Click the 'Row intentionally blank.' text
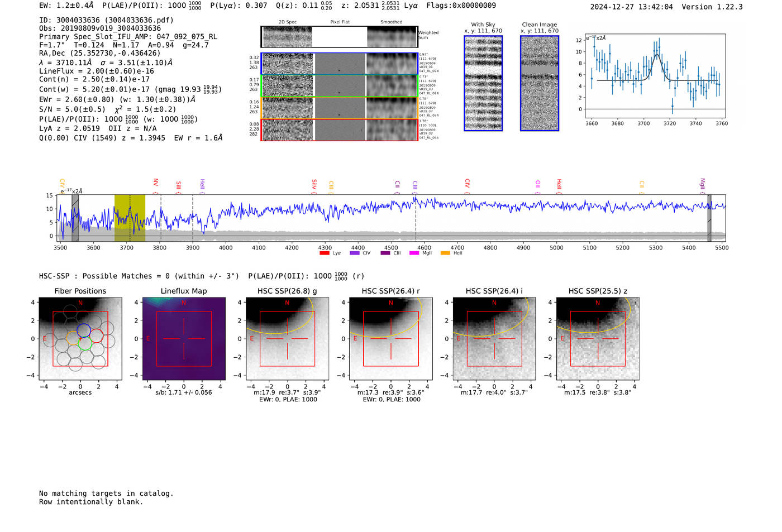782x532 pixels. (91, 502)
